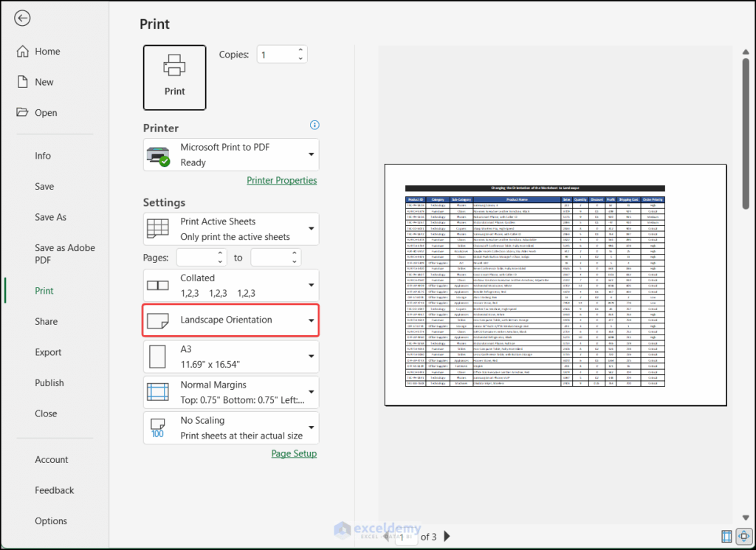756x550 pixels.
Task: Click the print preview page thumbnail
Action: (555, 285)
